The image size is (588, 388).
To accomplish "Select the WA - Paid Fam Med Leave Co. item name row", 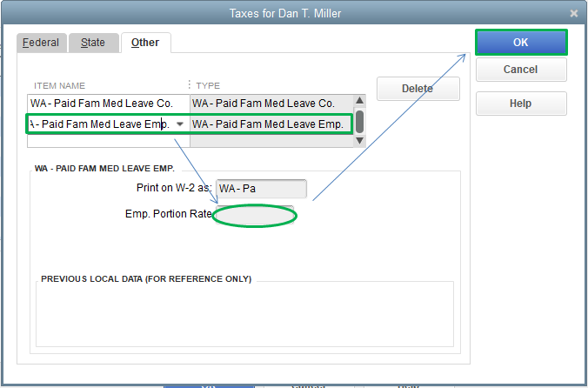I will 109,104.
